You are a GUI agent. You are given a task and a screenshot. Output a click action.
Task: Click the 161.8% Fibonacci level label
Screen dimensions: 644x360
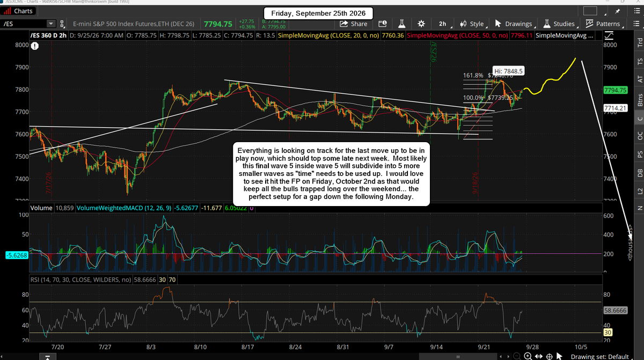474,76
